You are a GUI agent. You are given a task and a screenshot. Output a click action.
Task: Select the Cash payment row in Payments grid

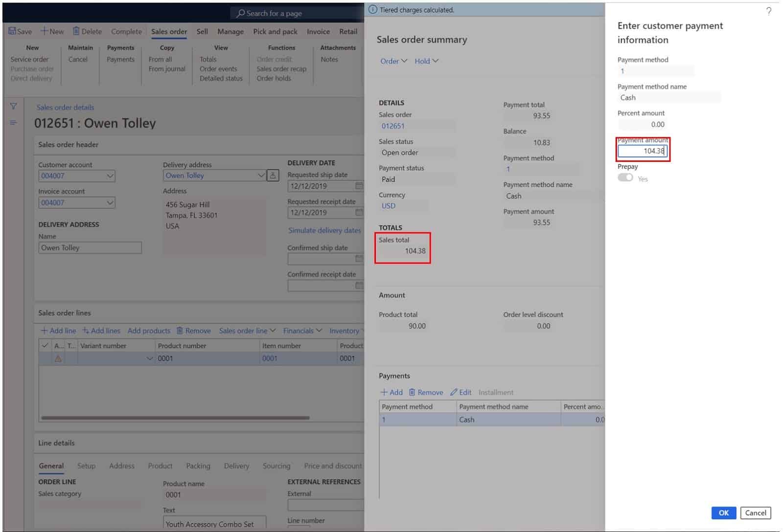[x=492, y=420]
